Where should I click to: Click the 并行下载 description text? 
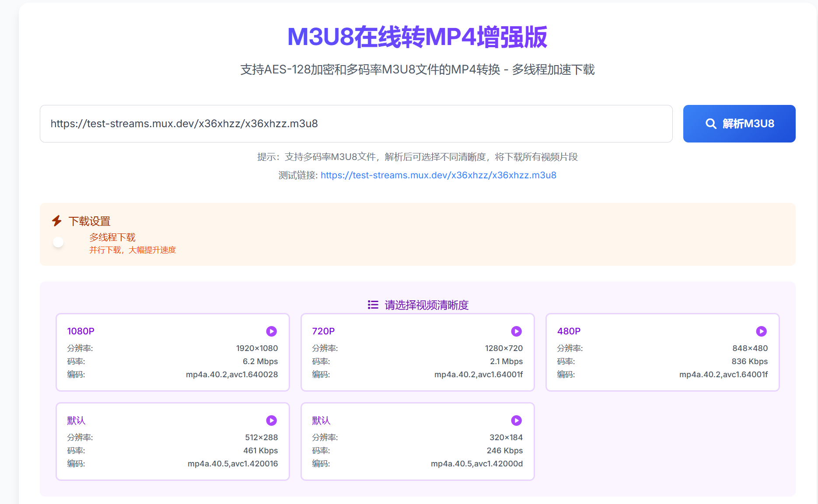coord(133,250)
